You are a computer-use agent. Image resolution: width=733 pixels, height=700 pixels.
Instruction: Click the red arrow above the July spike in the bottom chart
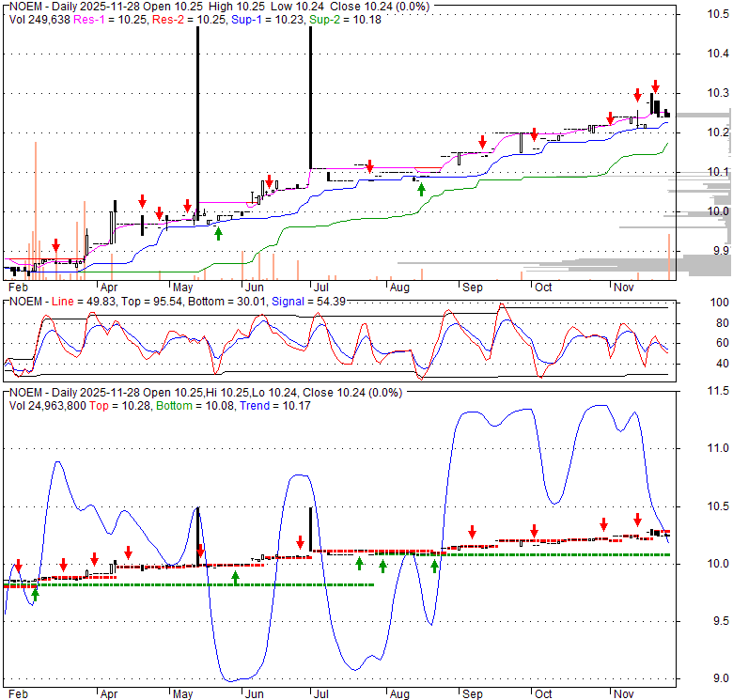[301, 542]
